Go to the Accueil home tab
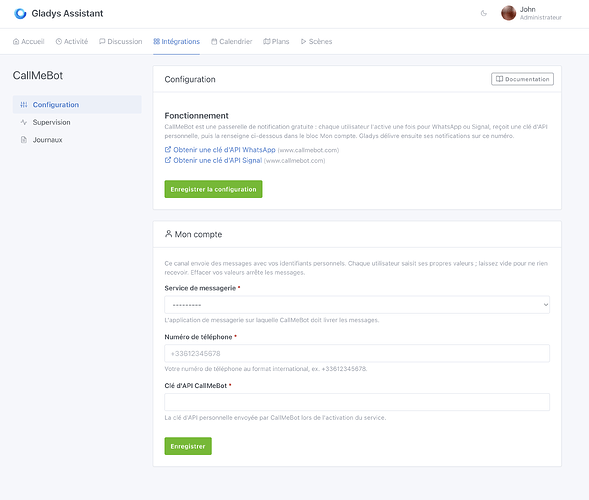The height and width of the screenshot is (500, 589). 29,41
